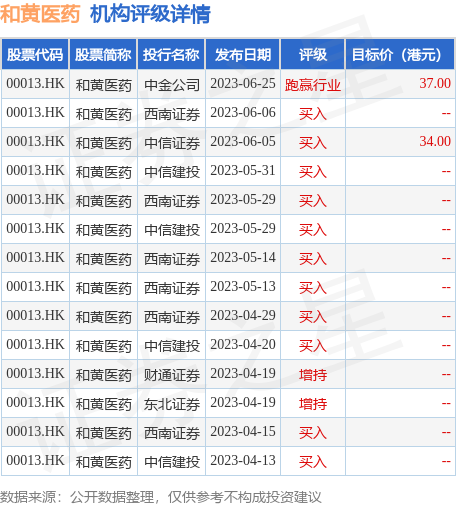Click the 股票代码 column header
This screenshot has width=456, height=506.
(35, 54)
